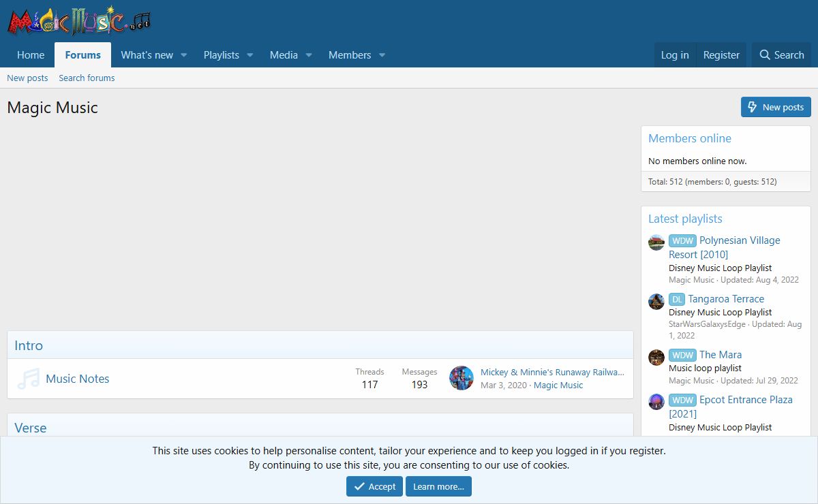The width and height of the screenshot is (818, 504).
Task: Click the blue New posts button
Action: tap(776, 107)
